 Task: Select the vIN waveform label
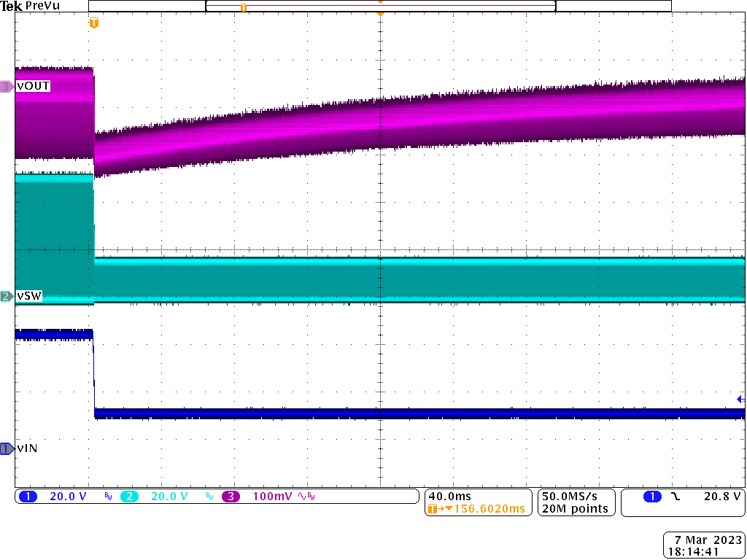click(28, 448)
